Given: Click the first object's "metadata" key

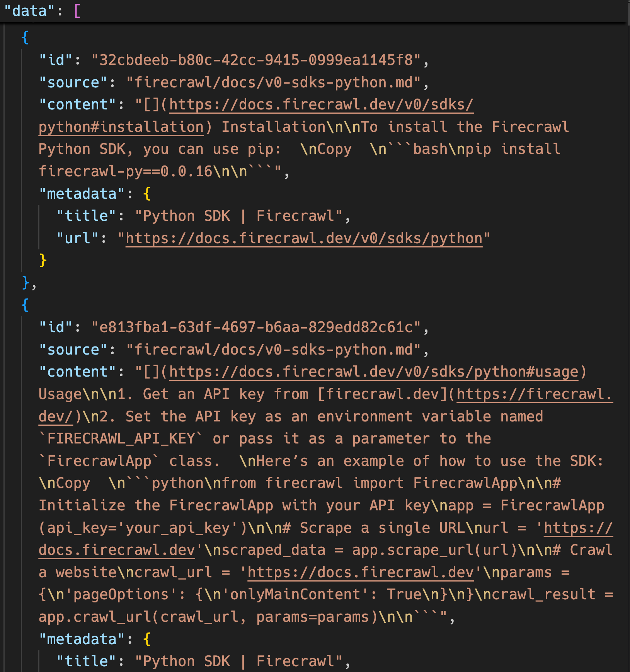Looking at the screenshot, I should pos(82,194).
